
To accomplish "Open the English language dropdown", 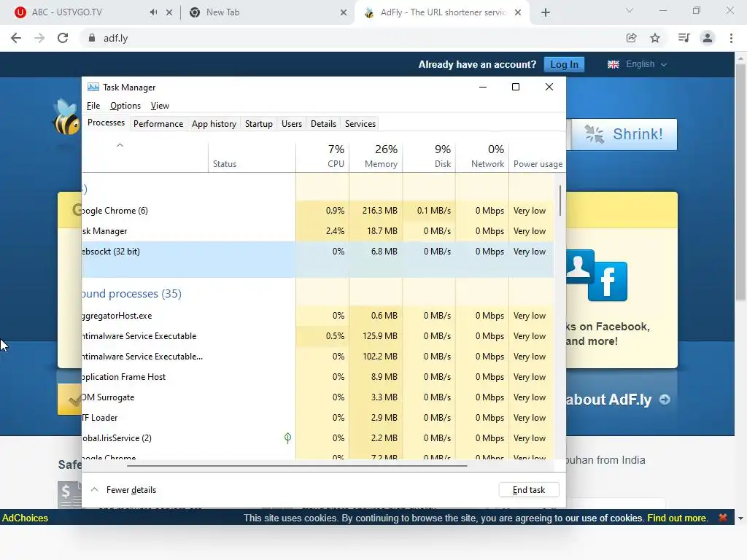I will click(x=646, y=64).
